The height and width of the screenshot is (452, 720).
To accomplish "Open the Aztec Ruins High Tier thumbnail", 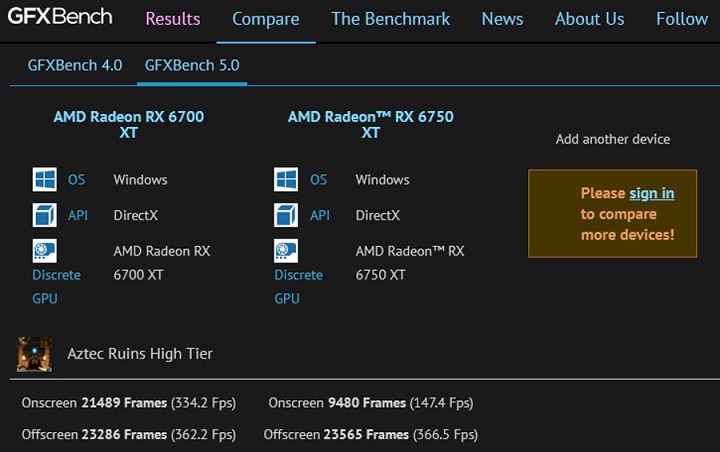I will (x=35, y=354).
